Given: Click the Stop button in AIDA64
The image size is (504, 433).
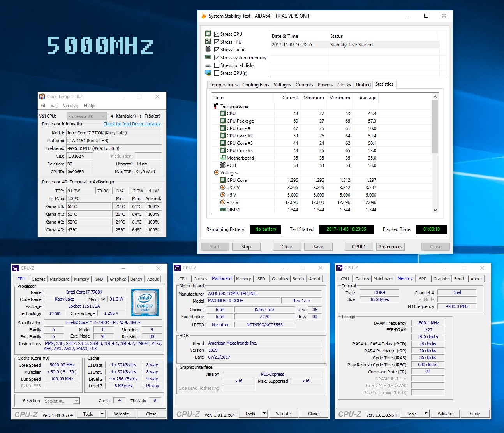Looking at the screenshot, I should (246, 247).
